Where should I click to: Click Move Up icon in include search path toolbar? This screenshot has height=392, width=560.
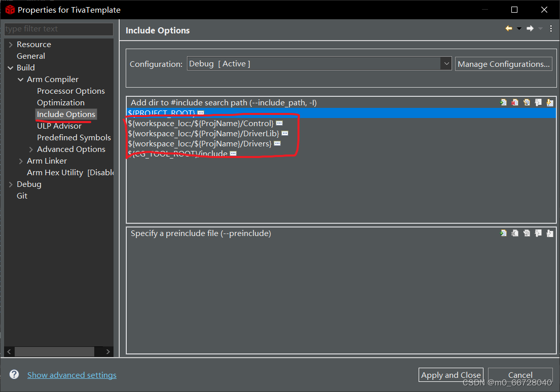538,103
